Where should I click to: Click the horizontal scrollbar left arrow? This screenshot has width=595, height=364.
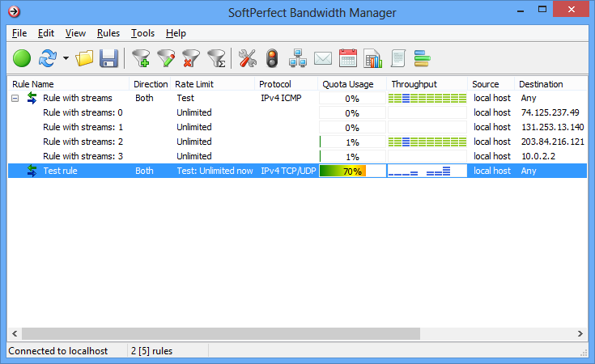click(15, 333)
